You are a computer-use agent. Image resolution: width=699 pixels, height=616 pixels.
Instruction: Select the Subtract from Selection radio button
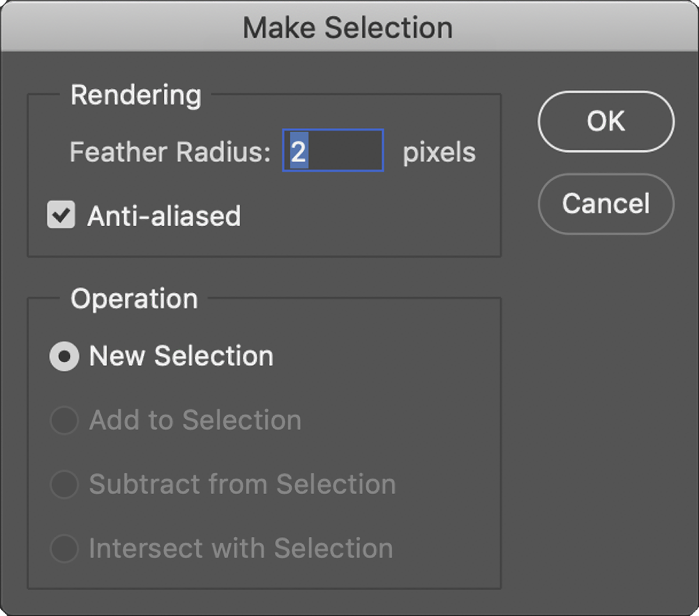click(63, 484)
